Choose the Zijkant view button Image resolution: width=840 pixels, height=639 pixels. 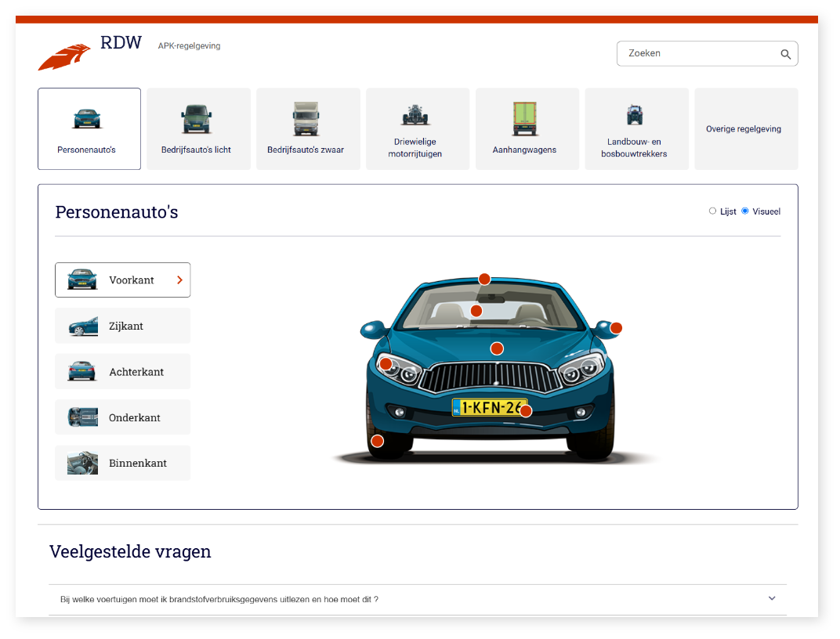click(123, 326)
